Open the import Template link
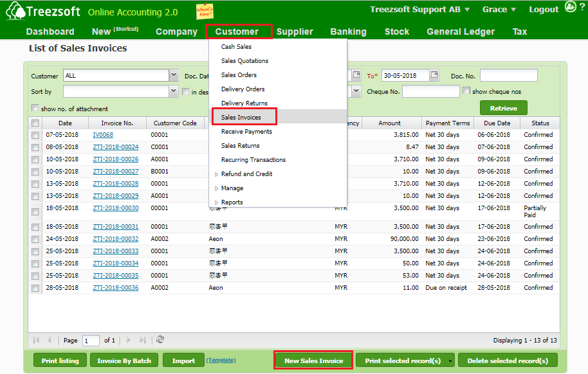 pos(221,360)
